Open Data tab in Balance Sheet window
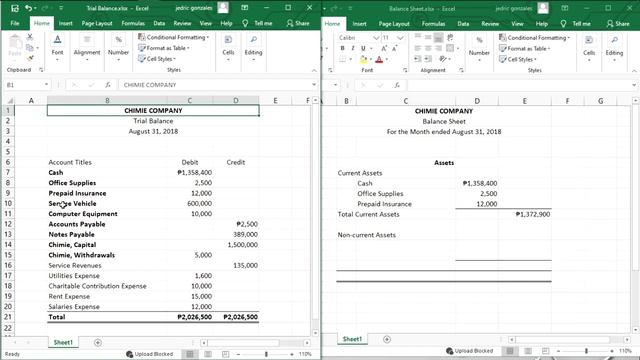 [463, 24]
